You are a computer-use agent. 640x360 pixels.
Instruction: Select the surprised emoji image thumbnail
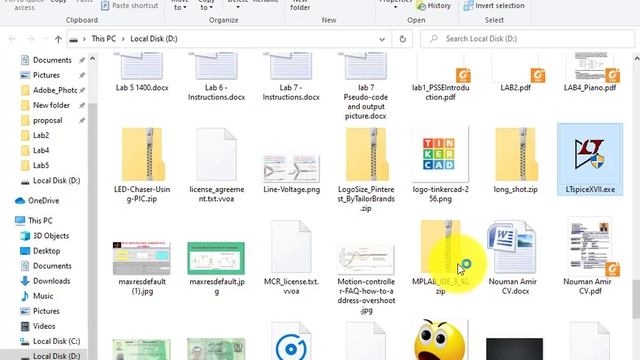440,340
